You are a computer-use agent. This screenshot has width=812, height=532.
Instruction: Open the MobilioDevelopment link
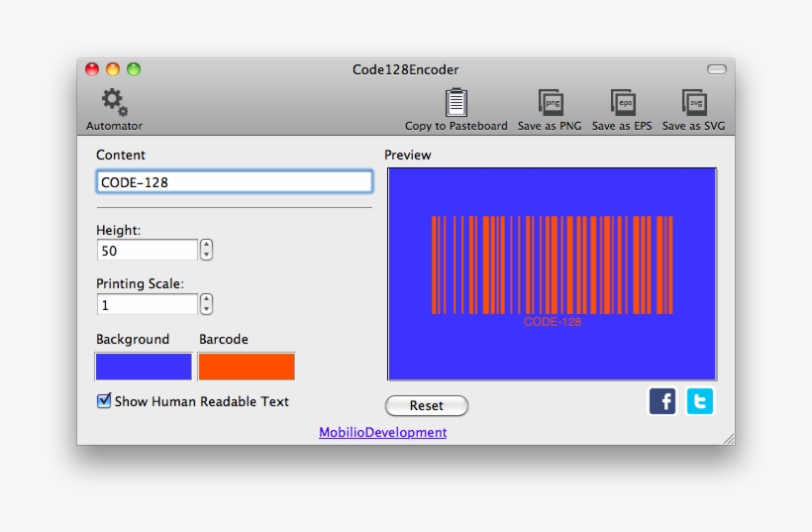[x=382, y=433]
